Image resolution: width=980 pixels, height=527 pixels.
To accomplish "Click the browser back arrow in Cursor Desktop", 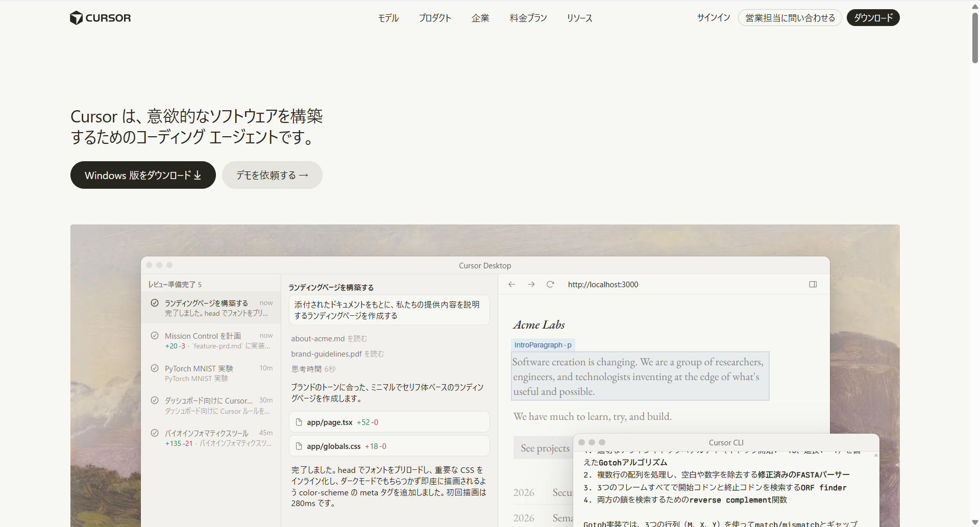I will tap(511, 284).
